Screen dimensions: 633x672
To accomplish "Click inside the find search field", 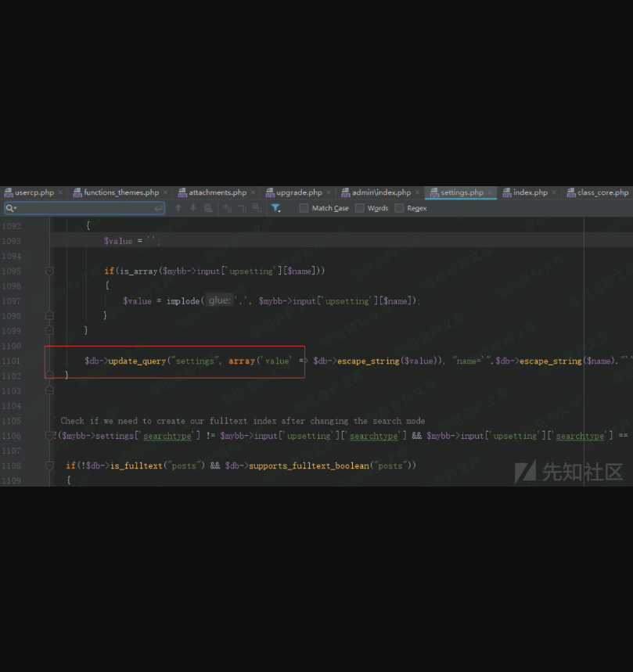I will click(x=86, y=208).
